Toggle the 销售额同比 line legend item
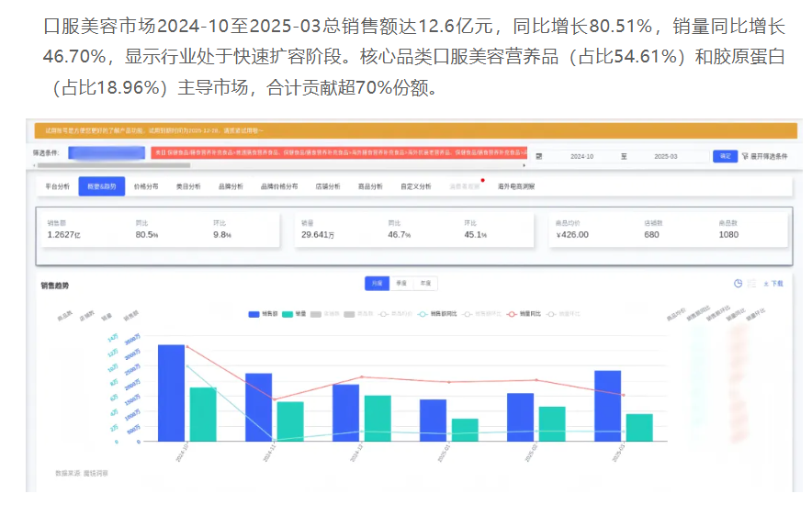The width and height of the screenshot is (812, 505). [x=437, y=314]
